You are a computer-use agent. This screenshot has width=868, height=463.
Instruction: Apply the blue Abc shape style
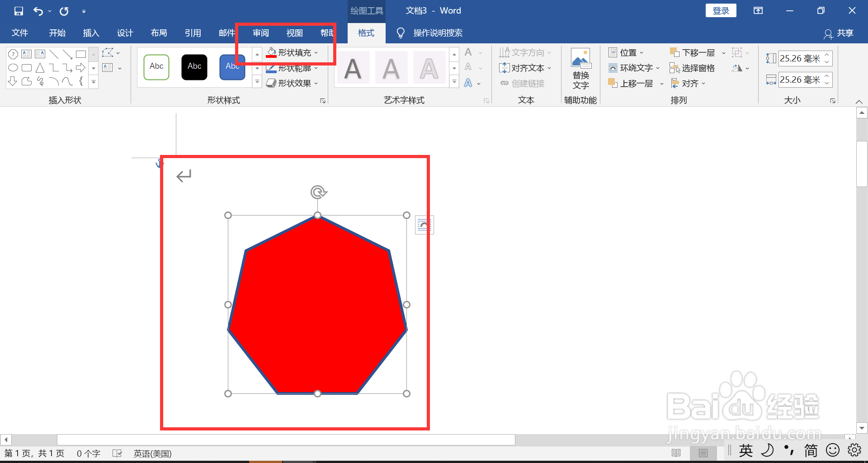tap(232, 67)
